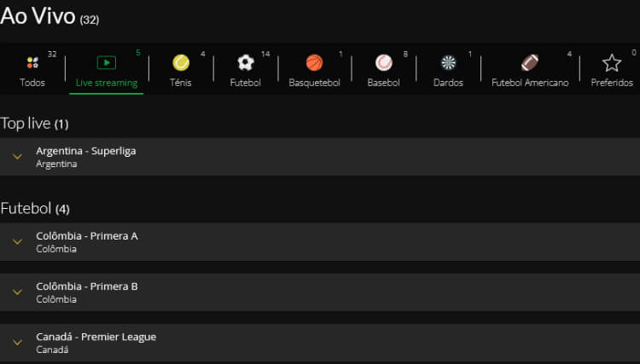Select the baseball icon
The width and height of the screenshot is (640, 364).
pyautogui.click(x=384, y=63)
